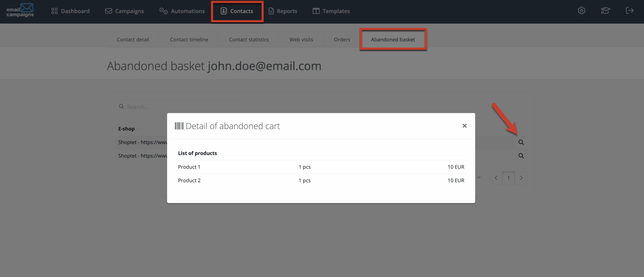Close the abandoned cart detail dialog
Viewport: 644px width, 277px height.
pos(464,126)
